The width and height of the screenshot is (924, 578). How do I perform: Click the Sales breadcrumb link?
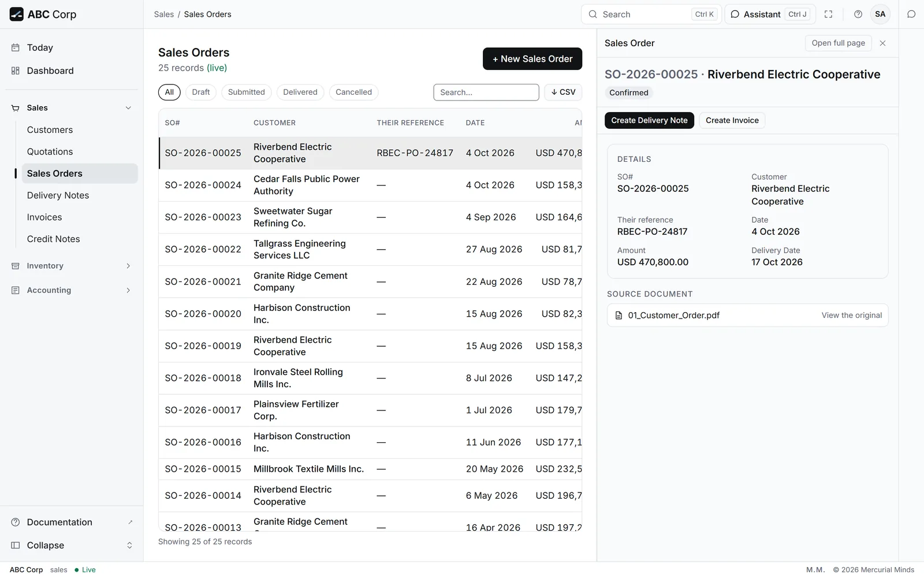pos(164,14)
